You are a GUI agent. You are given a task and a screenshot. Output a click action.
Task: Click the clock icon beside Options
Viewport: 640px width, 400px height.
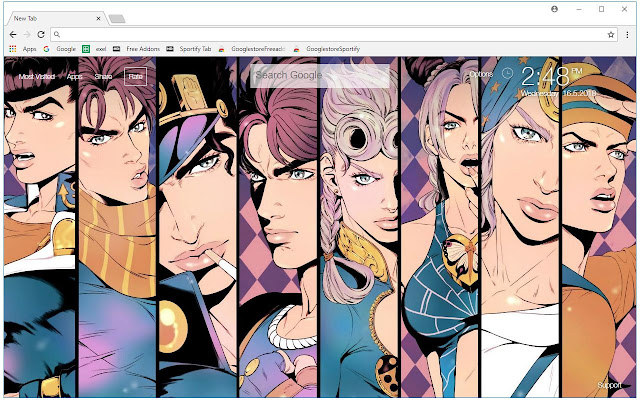click(x=507, y=73)
